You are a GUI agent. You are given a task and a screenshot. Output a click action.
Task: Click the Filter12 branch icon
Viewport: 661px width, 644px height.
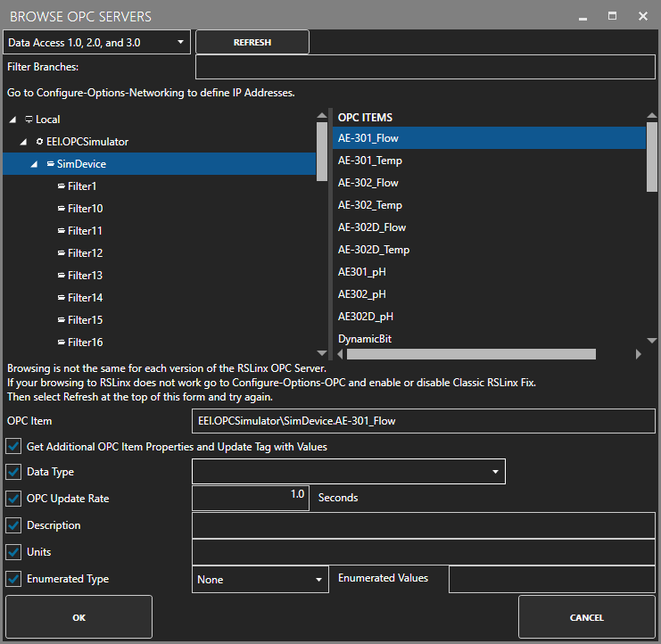coord(62,253)
